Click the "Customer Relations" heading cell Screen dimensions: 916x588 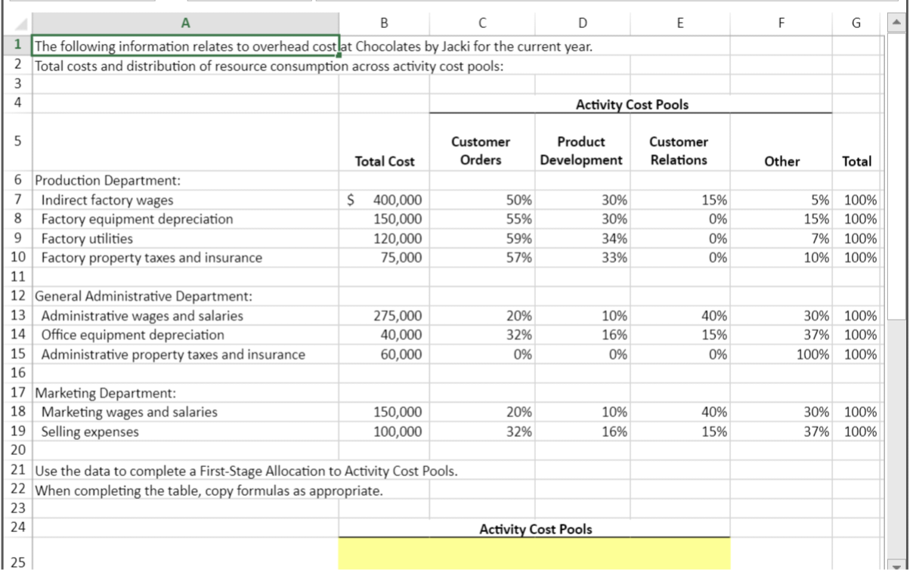point(680,149)
